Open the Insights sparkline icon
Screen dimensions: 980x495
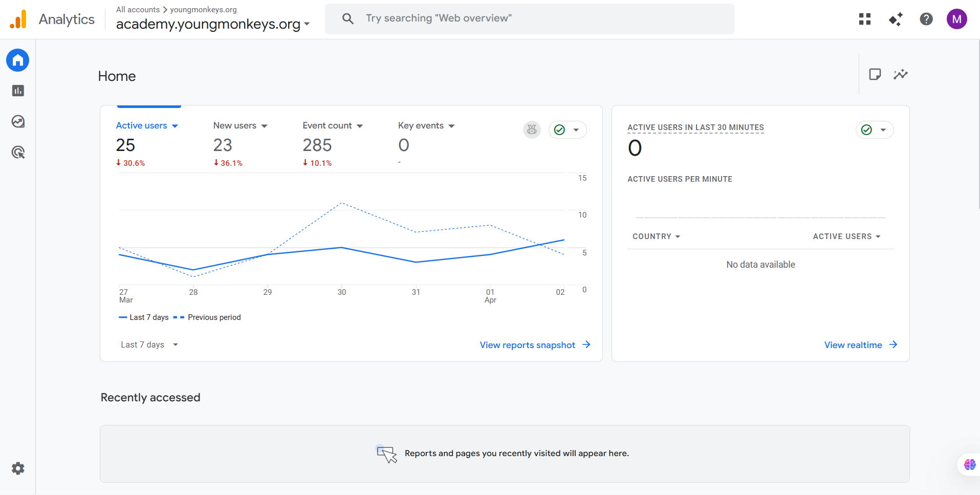point(900,75)
